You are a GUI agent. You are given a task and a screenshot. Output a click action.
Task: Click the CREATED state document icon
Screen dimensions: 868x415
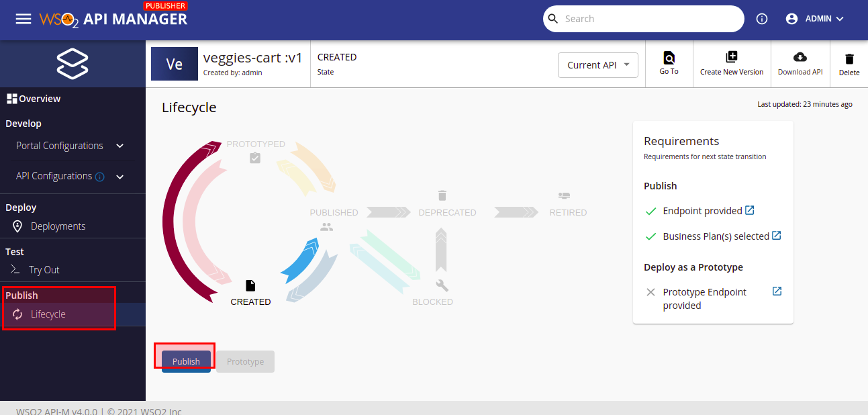[x=250, y=286]
